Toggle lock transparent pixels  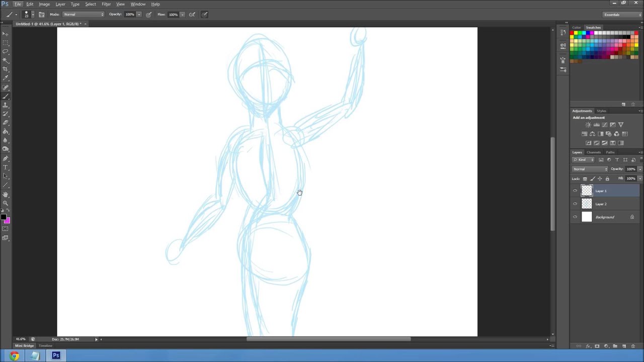[585, 179]
